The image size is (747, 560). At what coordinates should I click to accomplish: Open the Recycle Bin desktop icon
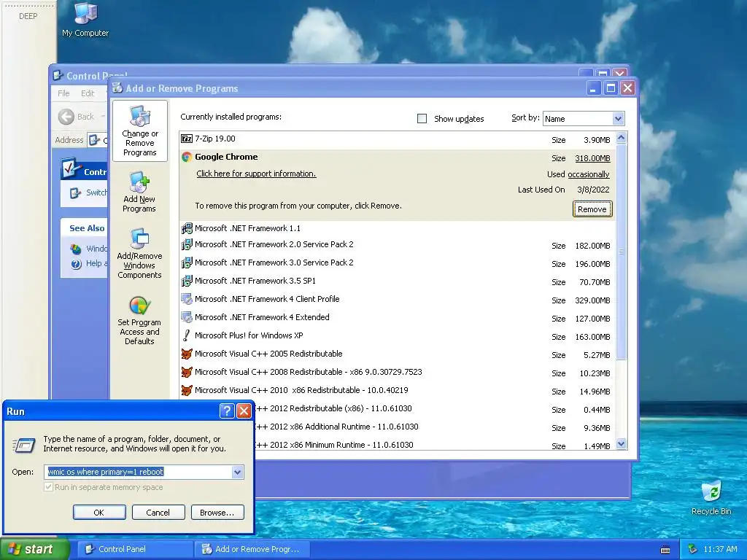tap(711, 498)
